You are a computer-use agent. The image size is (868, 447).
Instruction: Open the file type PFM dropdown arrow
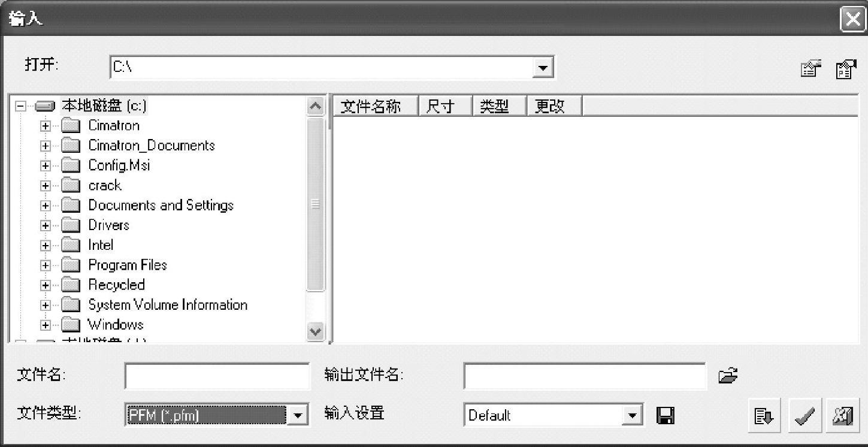(297, 415)
